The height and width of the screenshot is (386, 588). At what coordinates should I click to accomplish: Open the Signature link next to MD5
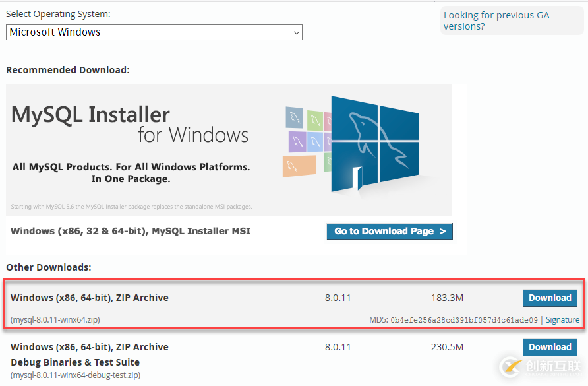[x=562, y=320]
